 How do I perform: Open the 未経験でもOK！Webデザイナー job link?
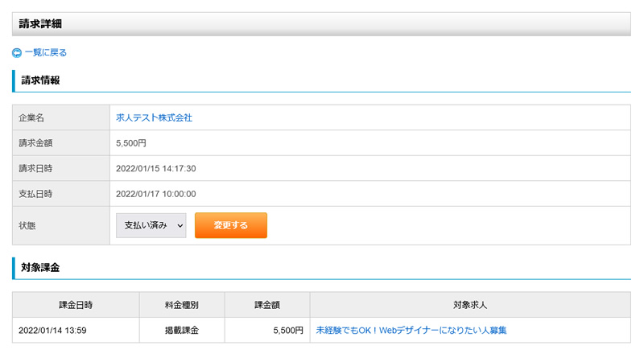(x=411, y=330)
